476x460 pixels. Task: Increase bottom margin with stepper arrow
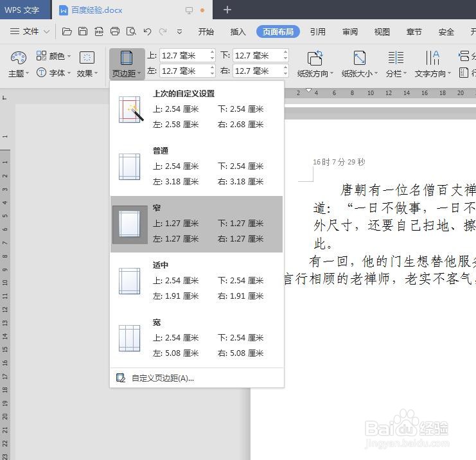285,53
